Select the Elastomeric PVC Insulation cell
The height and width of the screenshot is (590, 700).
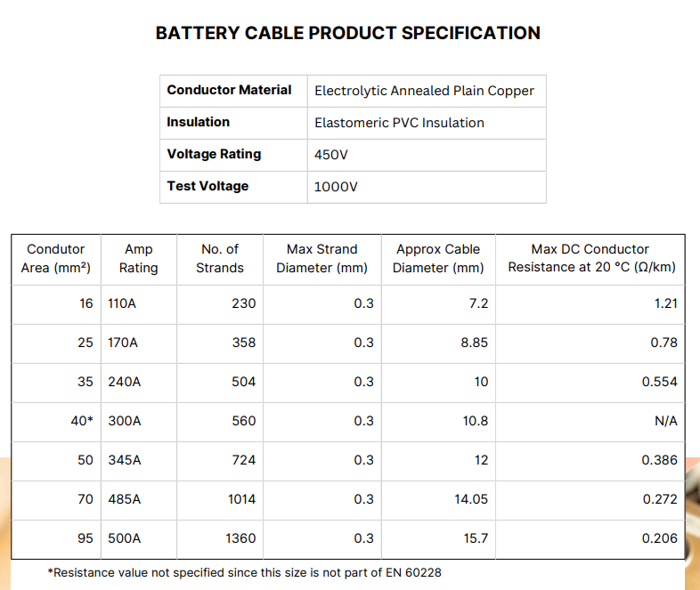pyautogui.click(x=427, y=123)
